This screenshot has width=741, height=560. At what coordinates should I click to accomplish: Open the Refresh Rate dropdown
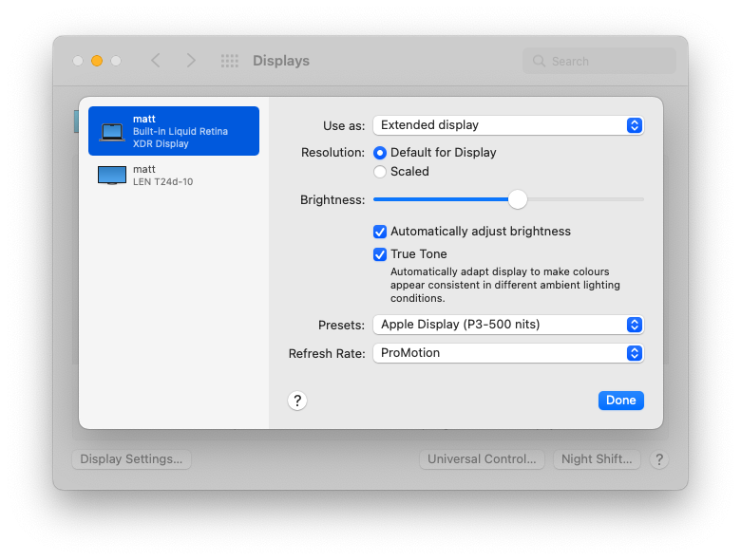pyautogui.click(x=508, y=353)
